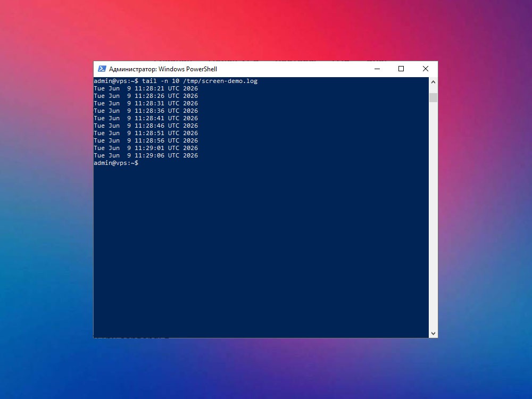Click the title text 'Администратор: Windows PowerShell'
Screen dimensions: 532x399
[163, 69]
